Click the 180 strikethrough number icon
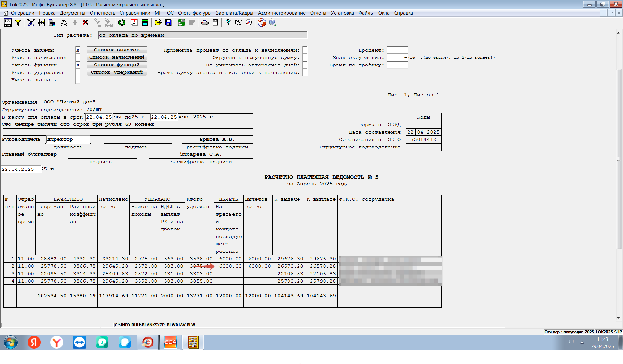This screenshot has width=623, height=364. tap(65, 22)
